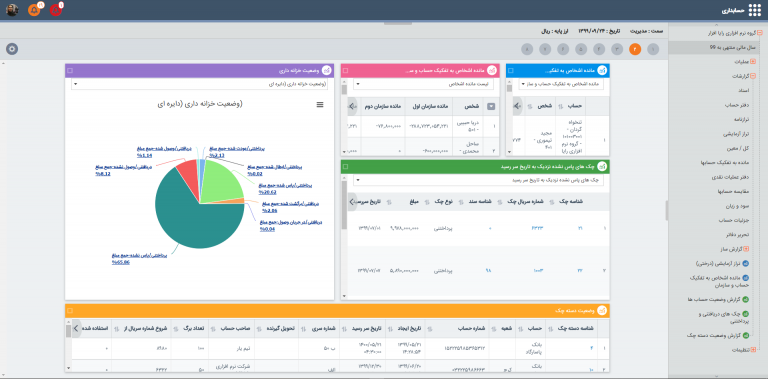Open the مانده اشخاص به تفکیک حساب و ساز dropdown
Screen dimensions: 768x379
[x=561, y=84]
